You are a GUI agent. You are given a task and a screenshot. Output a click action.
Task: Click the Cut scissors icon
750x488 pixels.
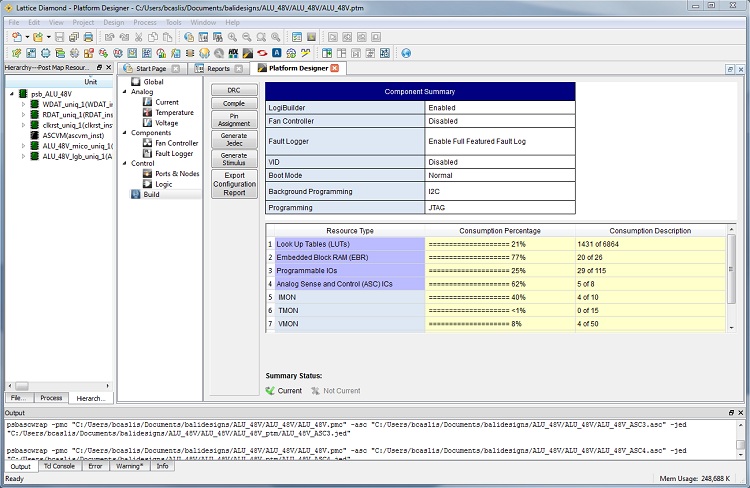[137, 37]
